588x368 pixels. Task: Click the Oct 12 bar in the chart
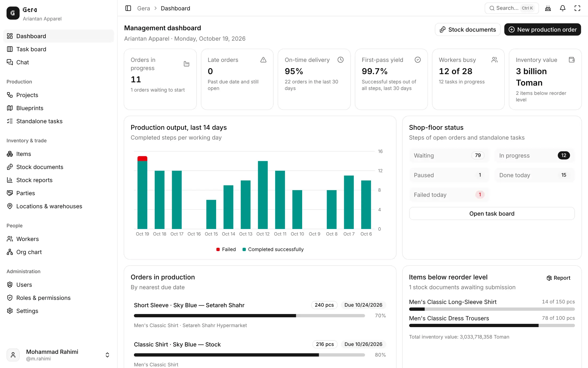pyautogui.click(x=263, y=195)
